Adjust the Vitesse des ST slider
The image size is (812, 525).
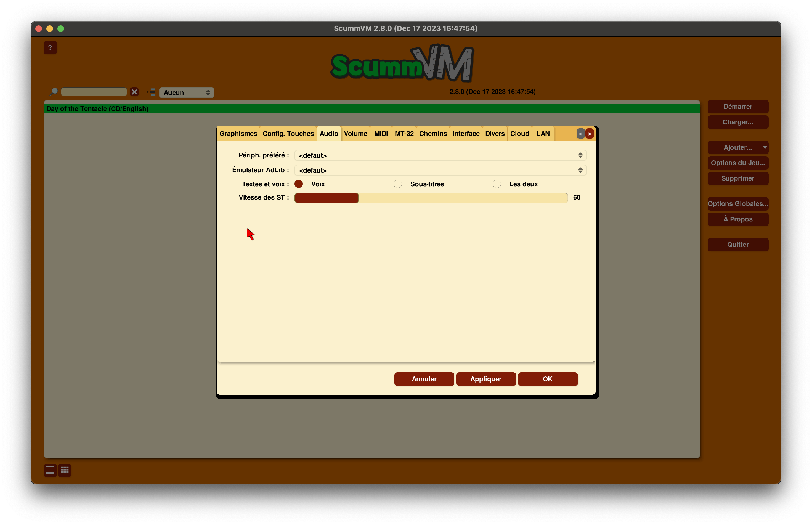pyautogui.click(x=431, y=198)
